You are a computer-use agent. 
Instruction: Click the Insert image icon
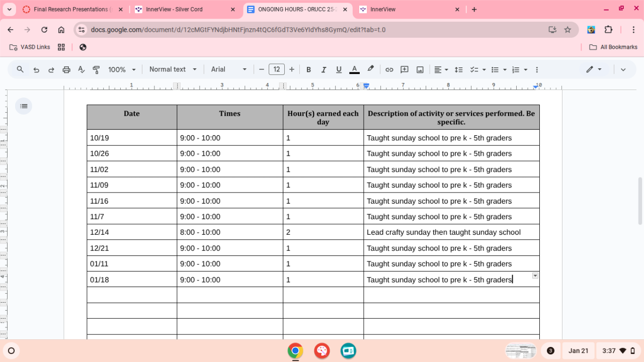point(420,70)
